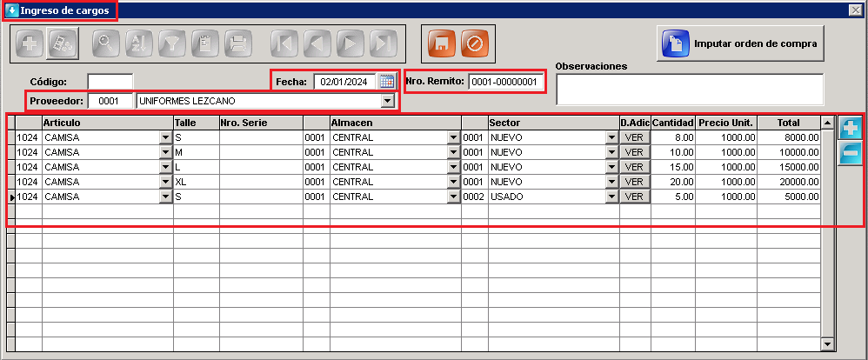Image resolution: width=868 pixels, height=360 pixels.
Task: Open Articulo dropdown in the Talle M row
Action: [165, 152]
